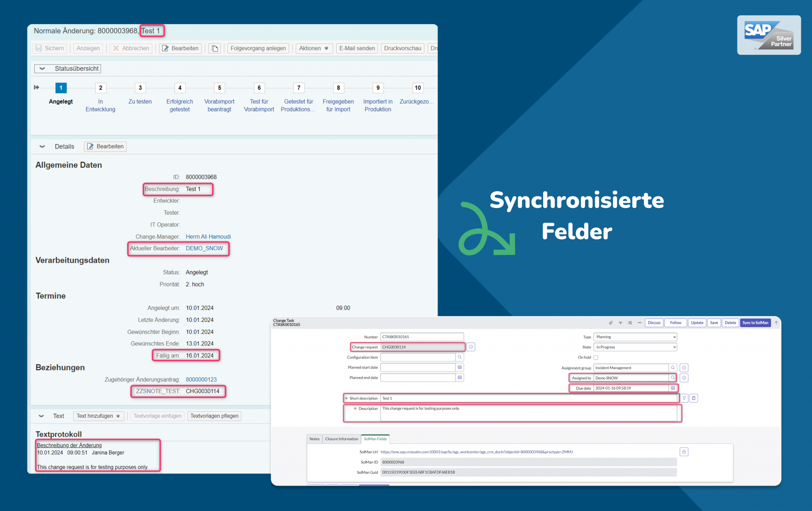The image size is (812, 511).
Task: Open related change request 8000000123 link
Action: [201, 379]
